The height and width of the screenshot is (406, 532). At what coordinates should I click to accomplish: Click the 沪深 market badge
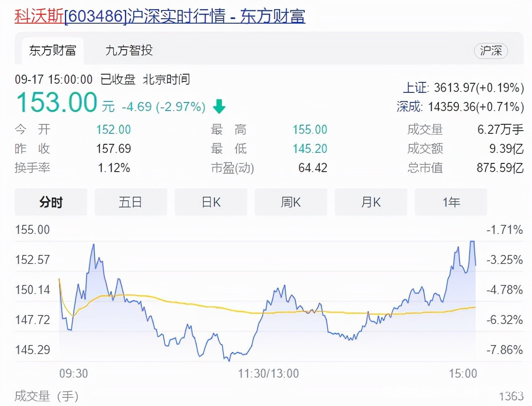(491, 51)
